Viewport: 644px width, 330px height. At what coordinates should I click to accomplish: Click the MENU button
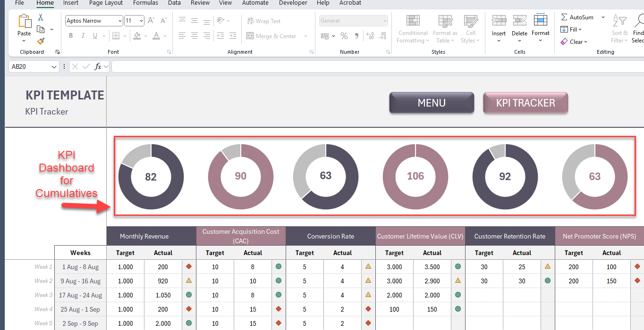431,102
